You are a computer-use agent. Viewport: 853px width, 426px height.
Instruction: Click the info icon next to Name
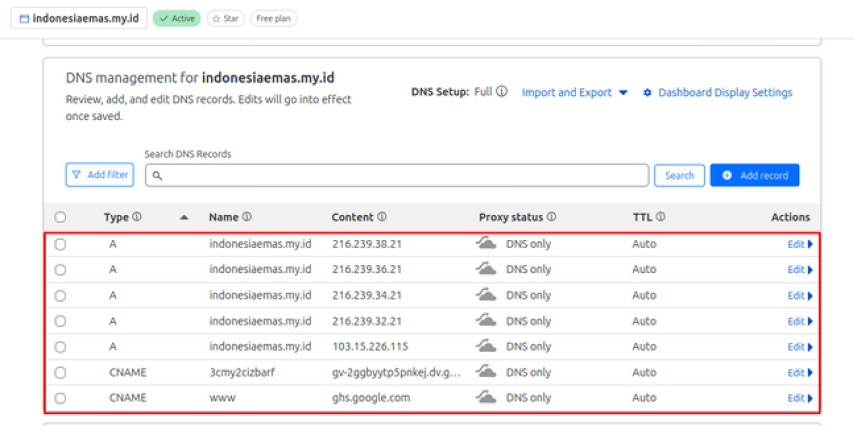point(246,217)
